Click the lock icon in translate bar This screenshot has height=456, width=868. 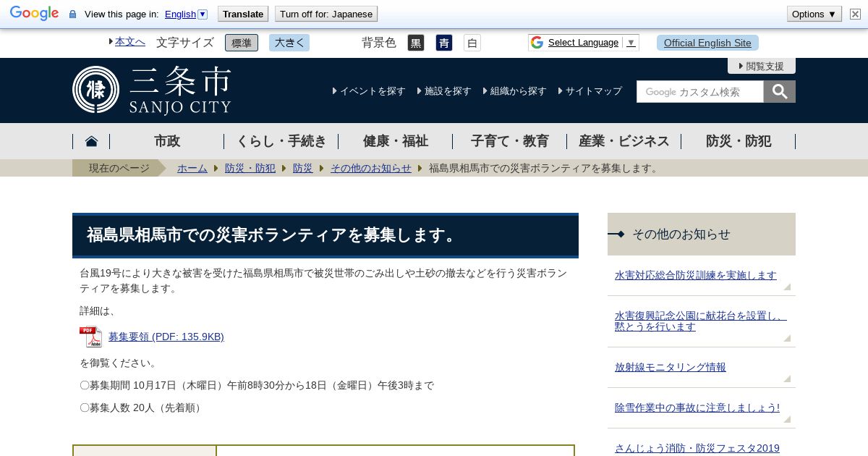pyautogui.click(x=72, y=14)
